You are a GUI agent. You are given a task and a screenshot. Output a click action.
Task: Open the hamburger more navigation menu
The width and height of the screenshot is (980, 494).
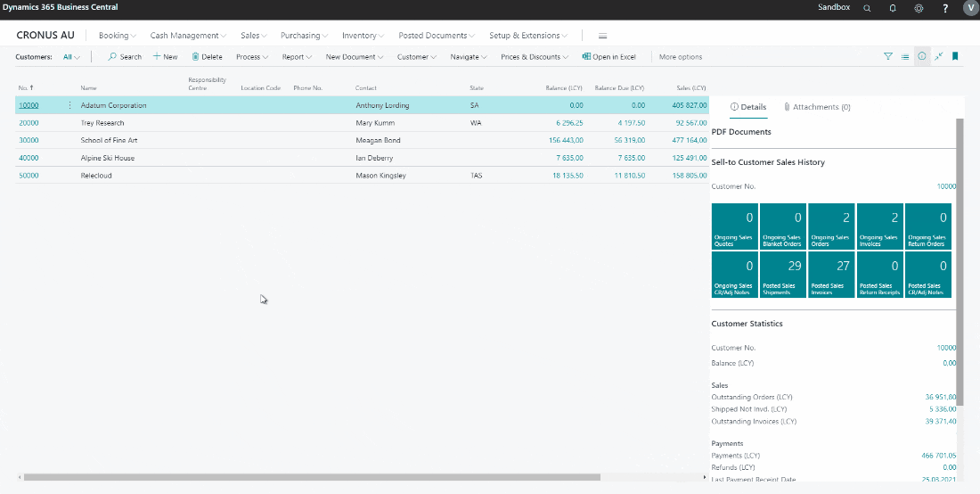pyautogui.click(x=602, y=36)
